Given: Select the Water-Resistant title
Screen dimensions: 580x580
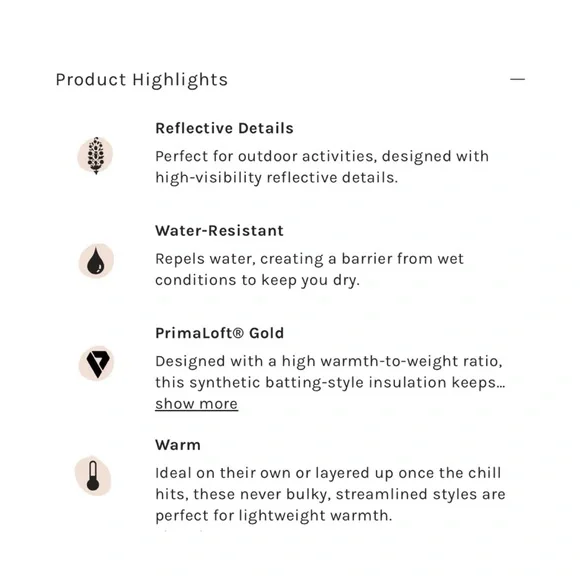Looking at the screenshot, I should point(219,231).
